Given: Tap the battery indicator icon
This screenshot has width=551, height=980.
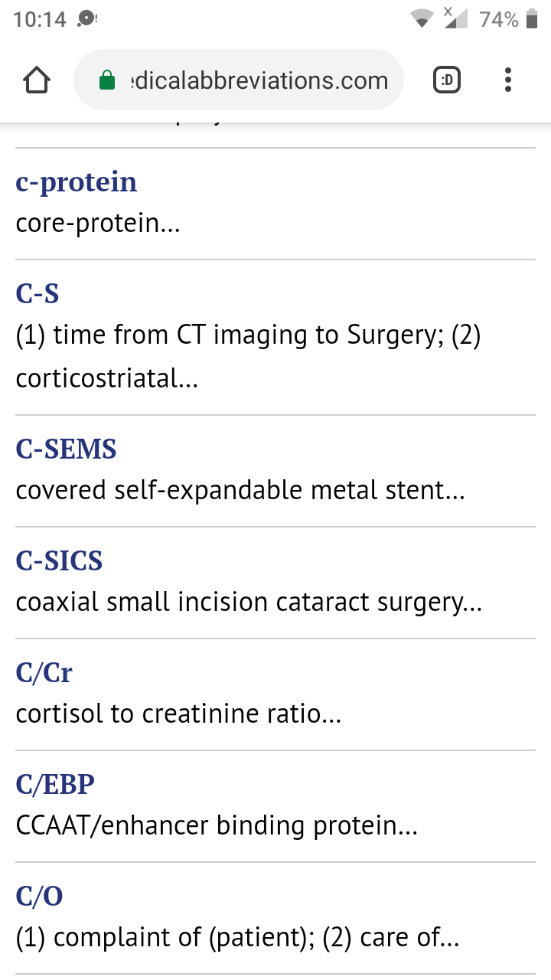Looking at the screenshot, I should (x=533, y=19).
